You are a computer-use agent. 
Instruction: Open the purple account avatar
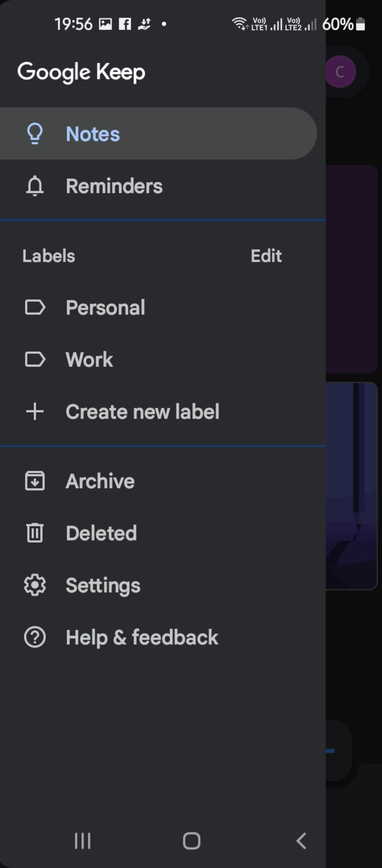(x=340, y=72)
